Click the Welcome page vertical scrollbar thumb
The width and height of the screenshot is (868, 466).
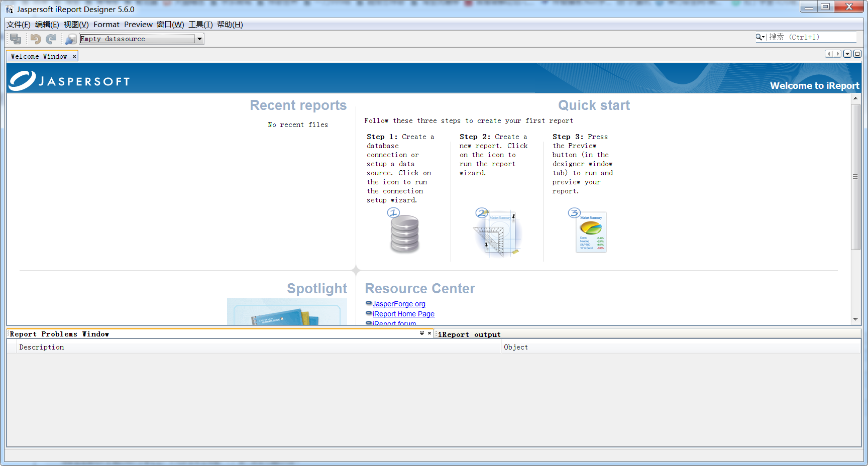855,177
